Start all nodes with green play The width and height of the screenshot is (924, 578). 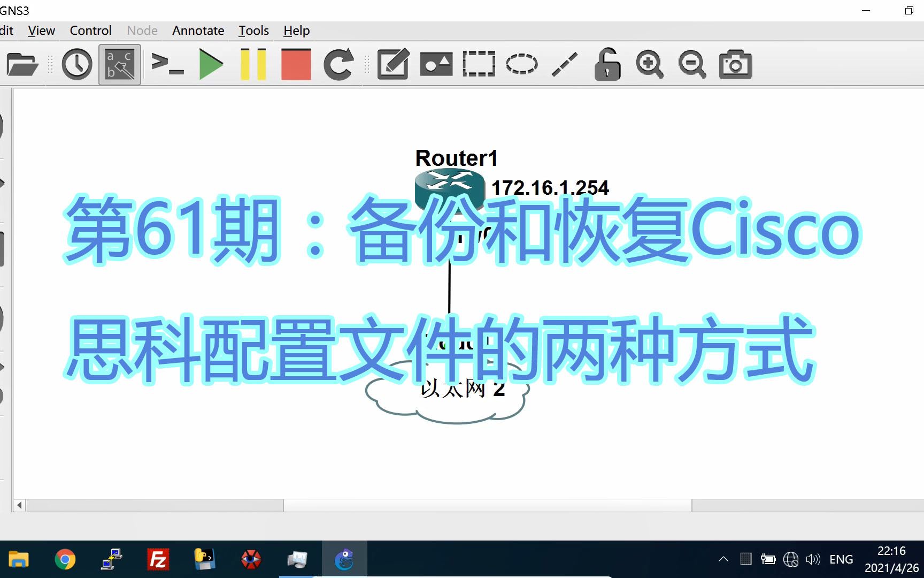pyautogui.click(x=211, y=64)
